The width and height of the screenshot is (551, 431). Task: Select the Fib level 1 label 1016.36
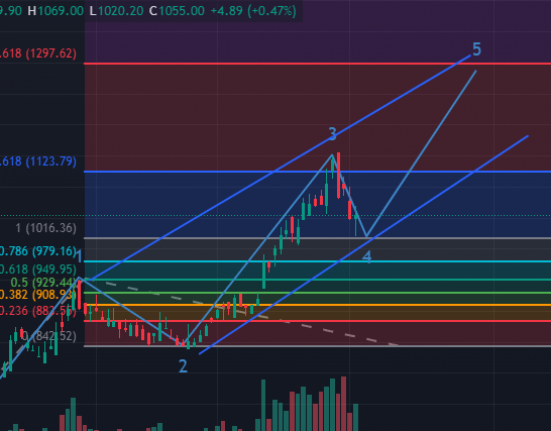[x=46, y=228]
